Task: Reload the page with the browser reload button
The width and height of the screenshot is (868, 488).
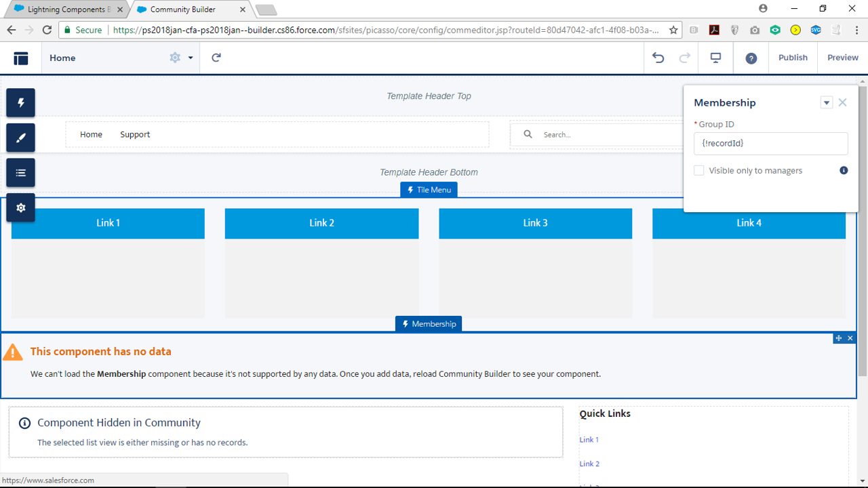Action: pos(47,30)
